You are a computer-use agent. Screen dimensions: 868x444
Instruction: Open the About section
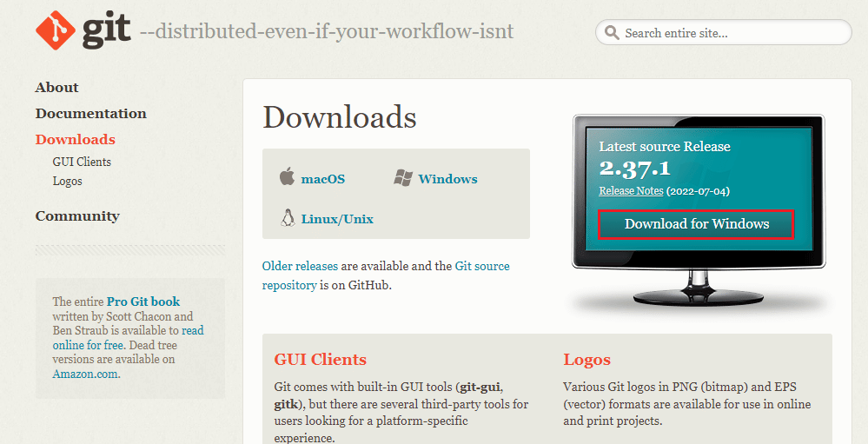click(x=57, y=88)
